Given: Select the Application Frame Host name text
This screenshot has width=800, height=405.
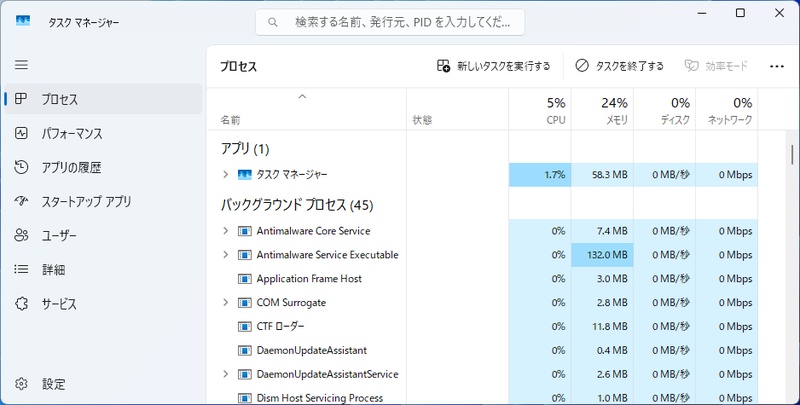Looking at the screenshot, I should click(309, 279).
